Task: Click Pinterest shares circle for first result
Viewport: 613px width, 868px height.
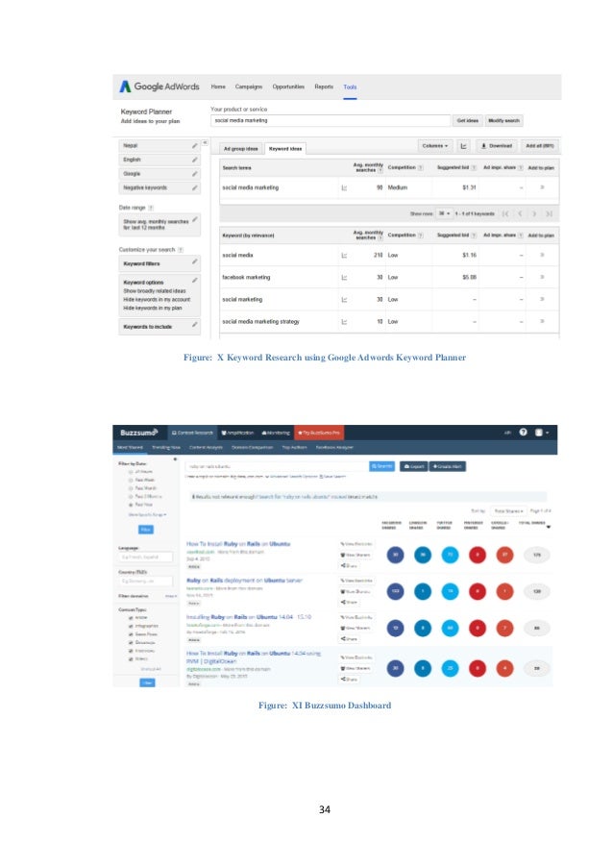Action: (x=478, y=555)
